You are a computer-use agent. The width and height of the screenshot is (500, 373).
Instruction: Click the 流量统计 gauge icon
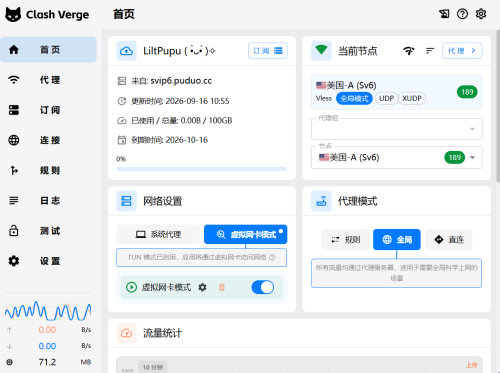pyautogui.click(x=126, y=333)
